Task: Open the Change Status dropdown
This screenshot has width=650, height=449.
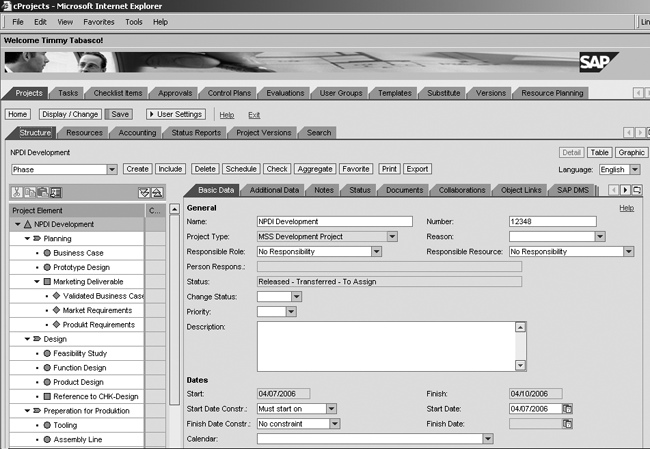Action: [x=296, y=297]
